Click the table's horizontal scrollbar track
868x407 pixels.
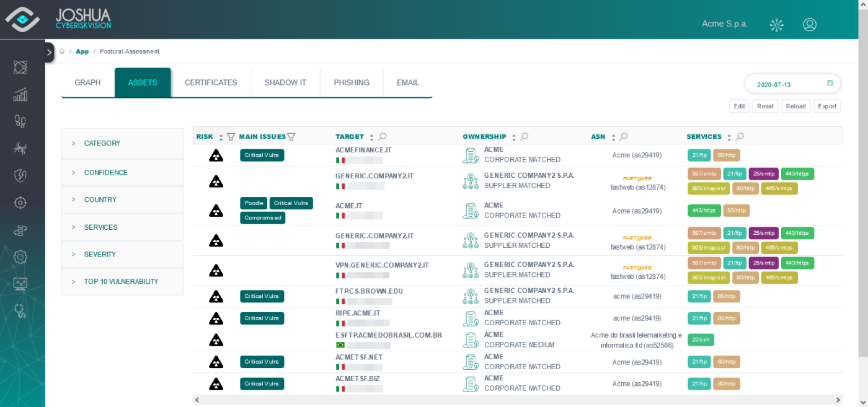[x=517, y=400]
